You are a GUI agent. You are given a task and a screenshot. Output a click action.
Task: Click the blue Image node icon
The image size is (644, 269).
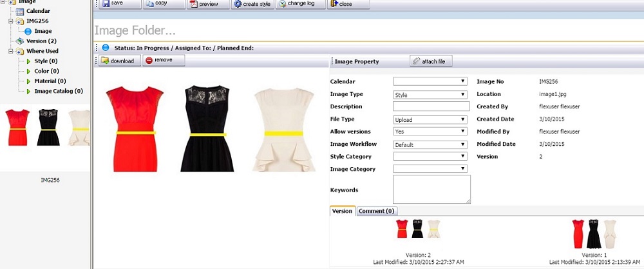[x=28, y=31]
